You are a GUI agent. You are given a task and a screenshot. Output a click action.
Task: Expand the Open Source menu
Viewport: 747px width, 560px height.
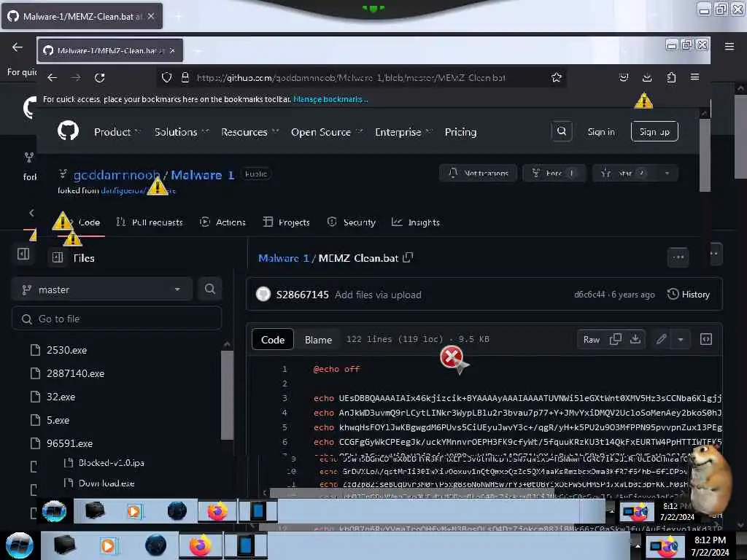[x=327, y=132]
